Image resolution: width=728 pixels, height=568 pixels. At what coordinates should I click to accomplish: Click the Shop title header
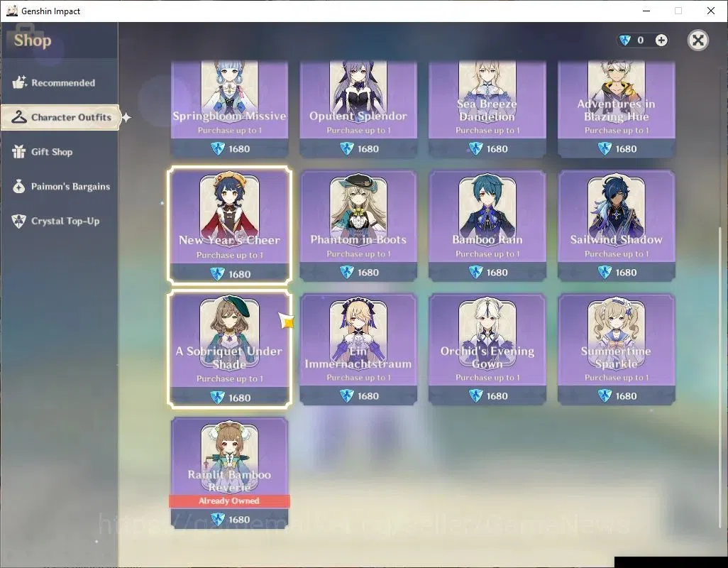pos(33,40)
